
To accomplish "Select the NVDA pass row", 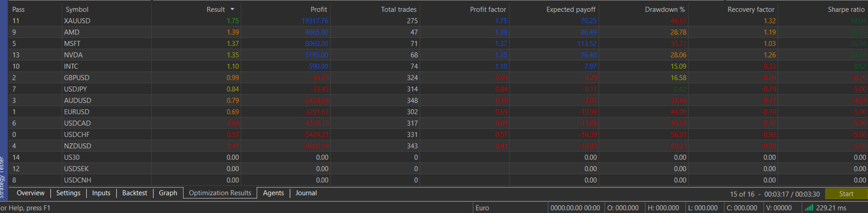I will 438,55.
